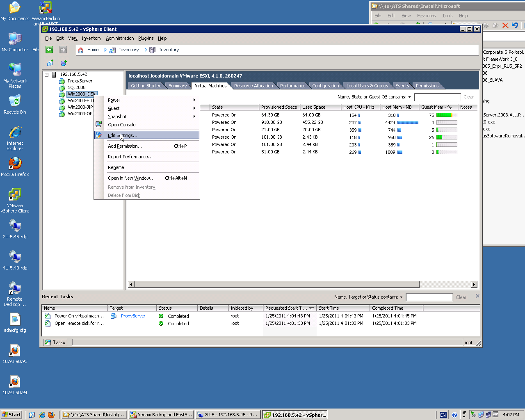525x420 pixels.
Task: Open the Getting Started tab
Action: click(146, 86)
